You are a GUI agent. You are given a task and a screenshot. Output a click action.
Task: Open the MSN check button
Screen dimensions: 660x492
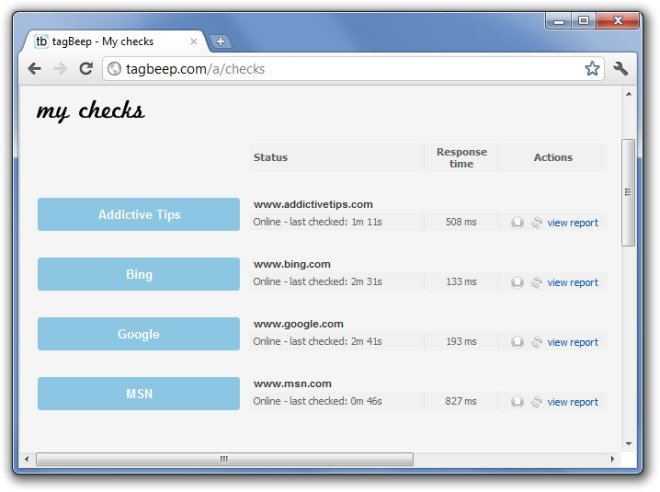point(139,394)
